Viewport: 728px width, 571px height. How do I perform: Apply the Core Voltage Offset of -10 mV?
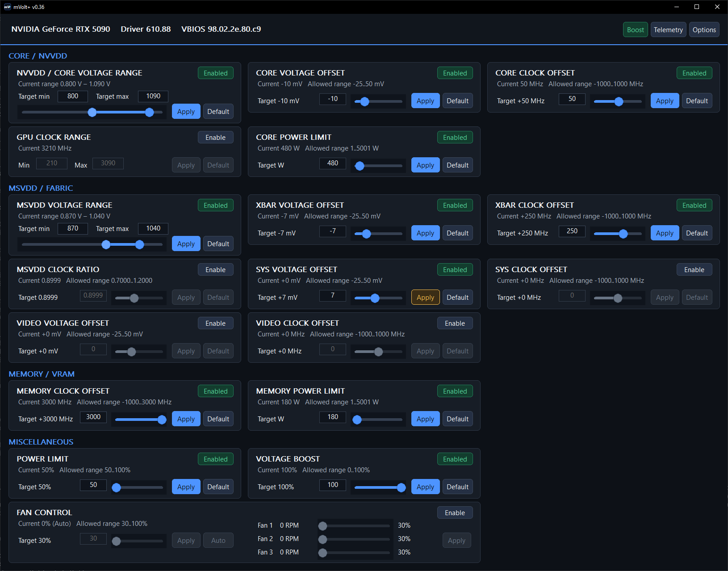(x=425, y=101)
